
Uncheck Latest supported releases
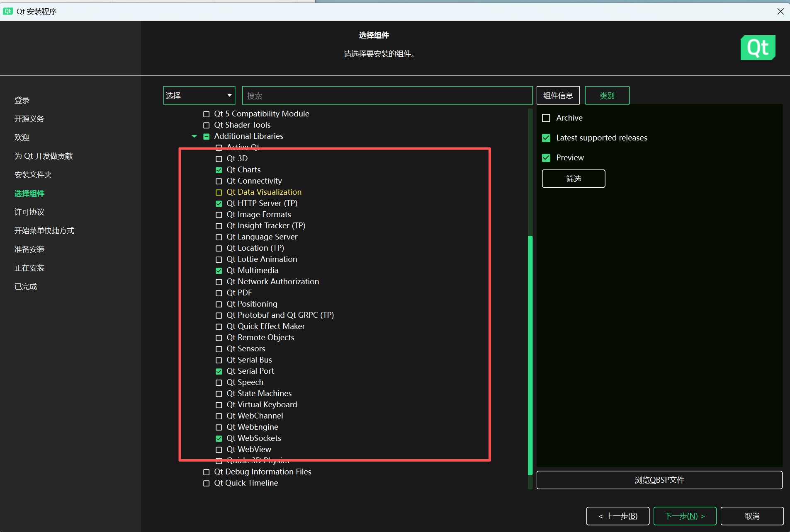(x=546, y=138)
